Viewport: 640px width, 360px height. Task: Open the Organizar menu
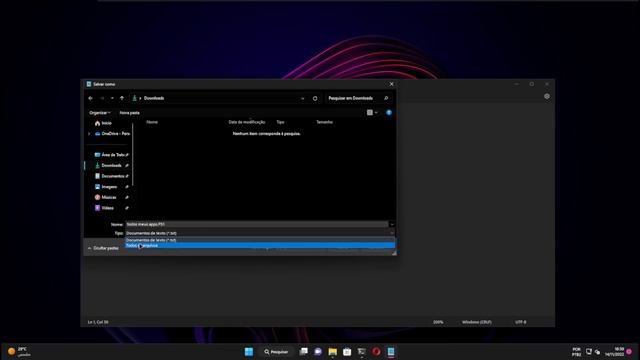click(100, 113)
